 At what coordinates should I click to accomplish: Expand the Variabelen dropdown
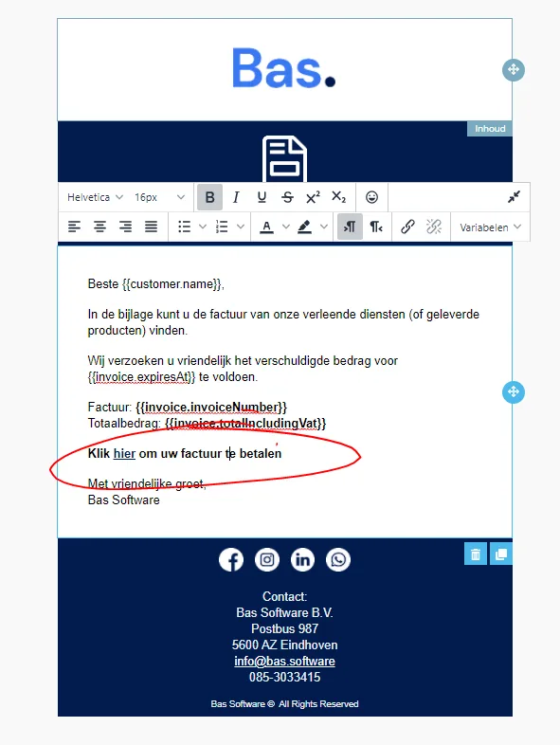(490, 227)
